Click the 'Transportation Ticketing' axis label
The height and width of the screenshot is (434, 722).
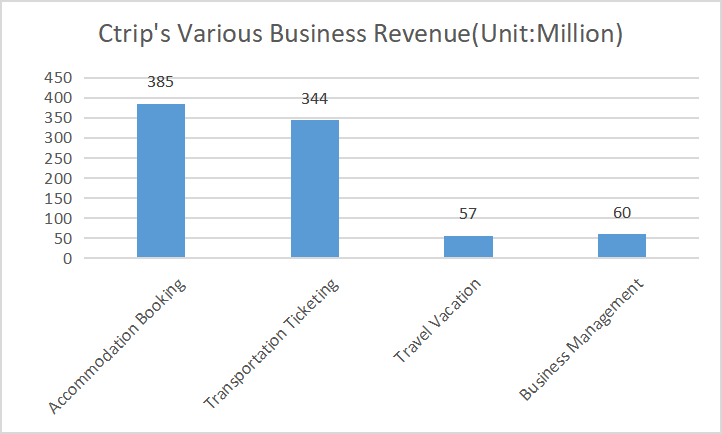tap(272, 344)
